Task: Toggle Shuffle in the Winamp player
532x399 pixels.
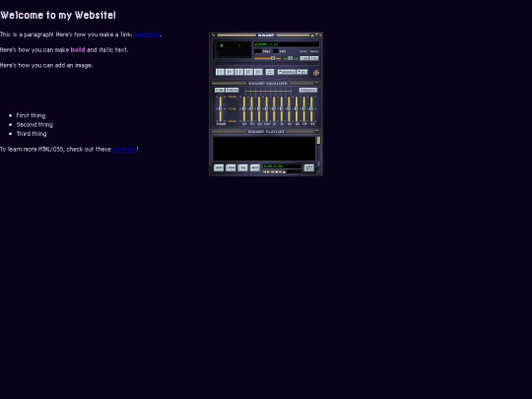Action: 287,72
